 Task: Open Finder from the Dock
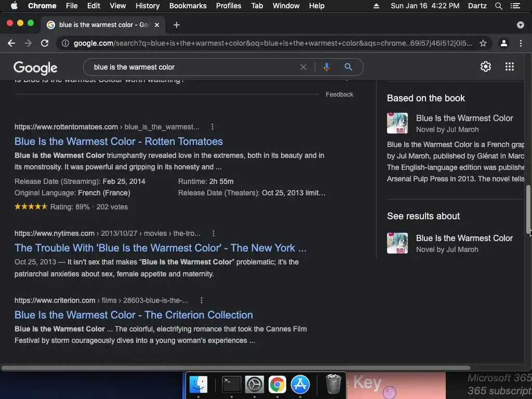click(x=198, y=385)
